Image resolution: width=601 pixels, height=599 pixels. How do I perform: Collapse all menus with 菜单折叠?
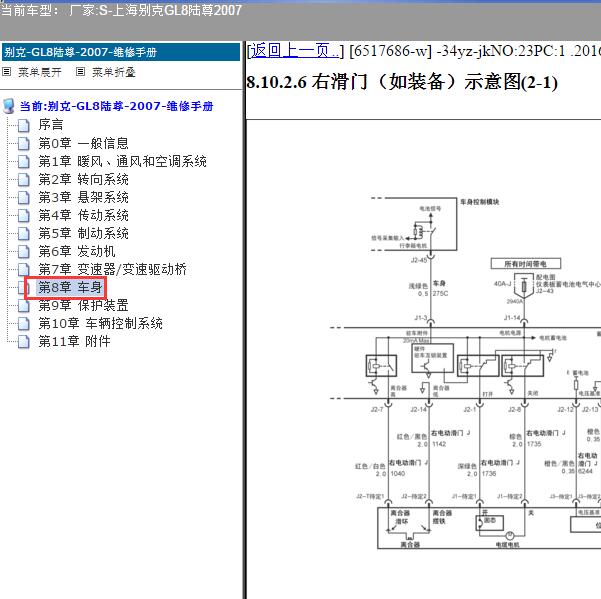click(114, 72)
